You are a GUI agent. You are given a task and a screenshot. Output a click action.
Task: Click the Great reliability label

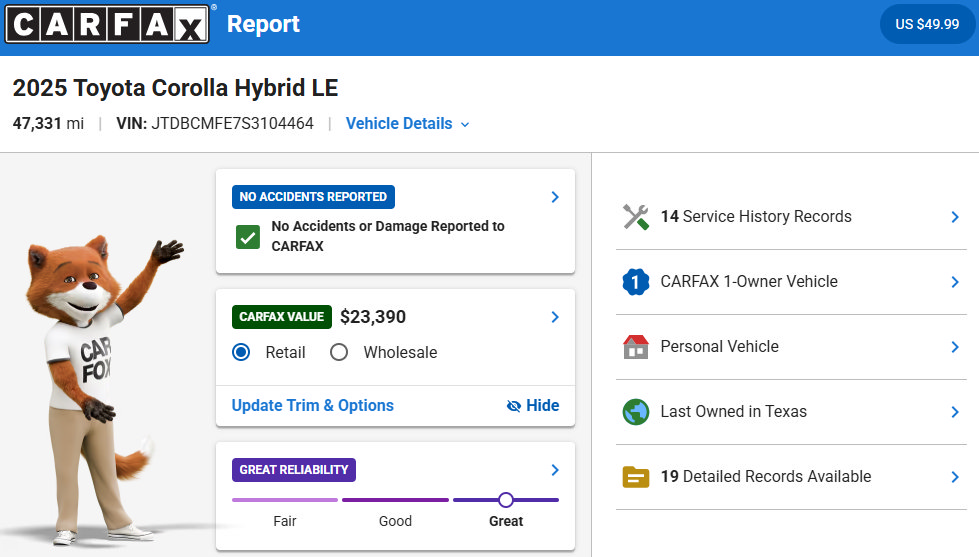click(x=506, y=521)
